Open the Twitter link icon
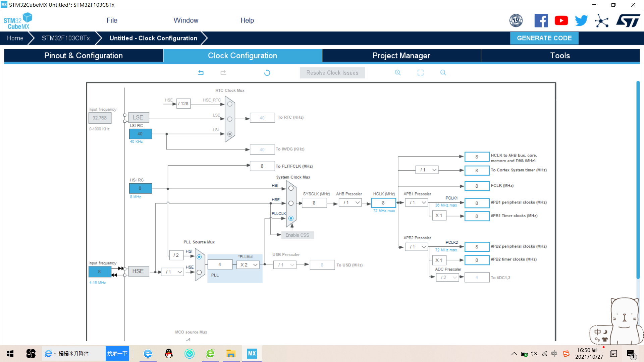Screen dimensions: 644x362 pyautogui.click(x=581, y=21)
